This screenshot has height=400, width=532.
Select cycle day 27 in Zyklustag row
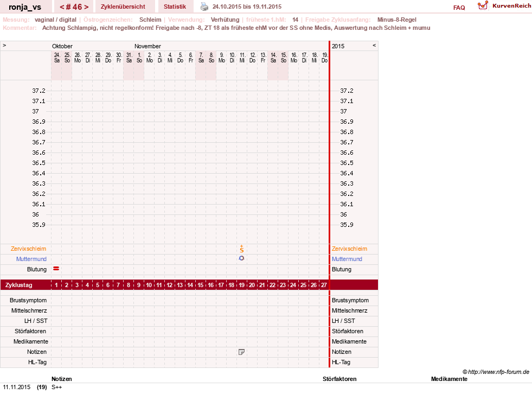coord(324,285)
